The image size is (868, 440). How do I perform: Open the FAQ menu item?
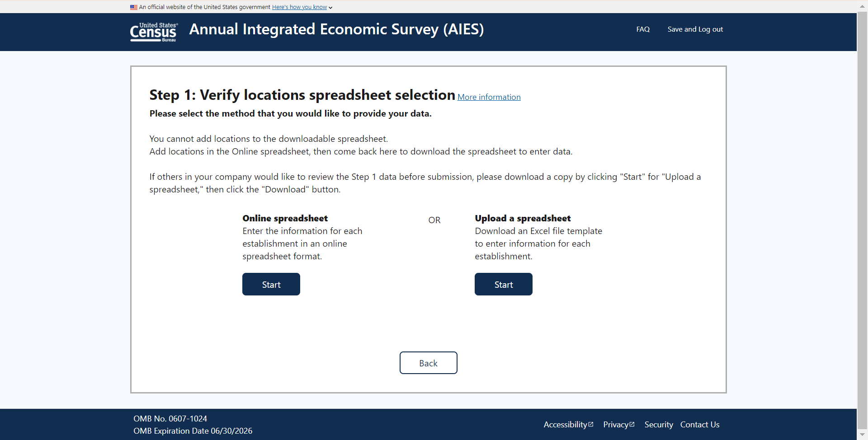[x=642, y=29]
